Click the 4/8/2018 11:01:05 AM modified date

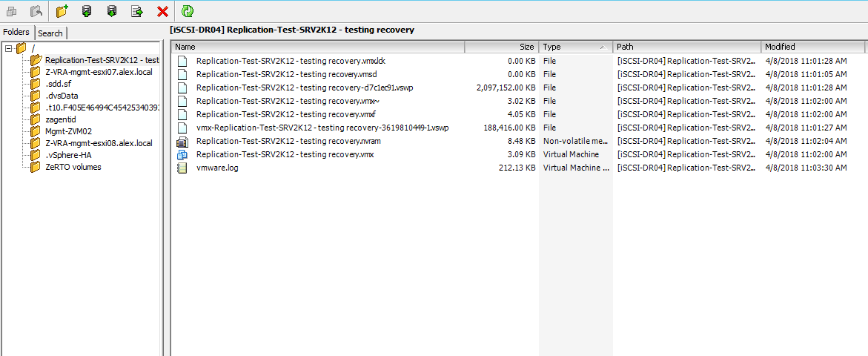806,74
